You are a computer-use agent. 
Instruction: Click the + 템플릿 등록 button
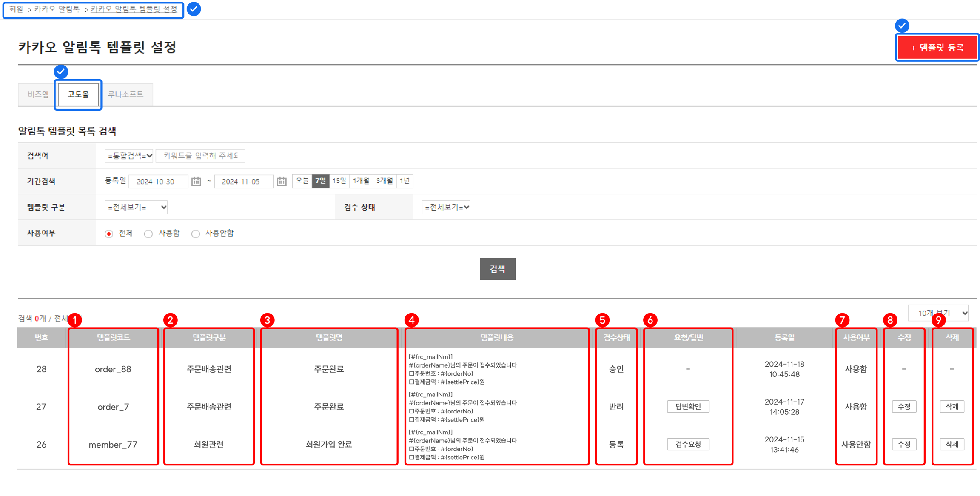(x=937, y=48)
